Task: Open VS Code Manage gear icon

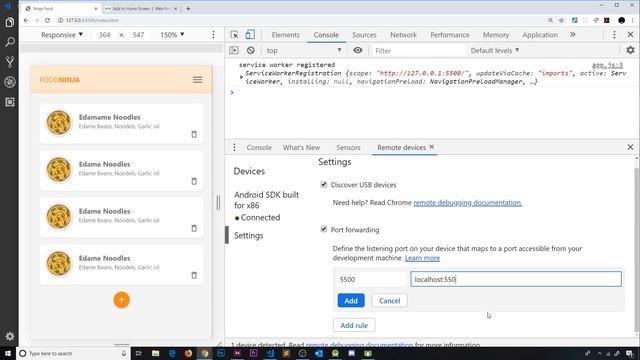Action: pyautogui.click(x=9, y=336)
